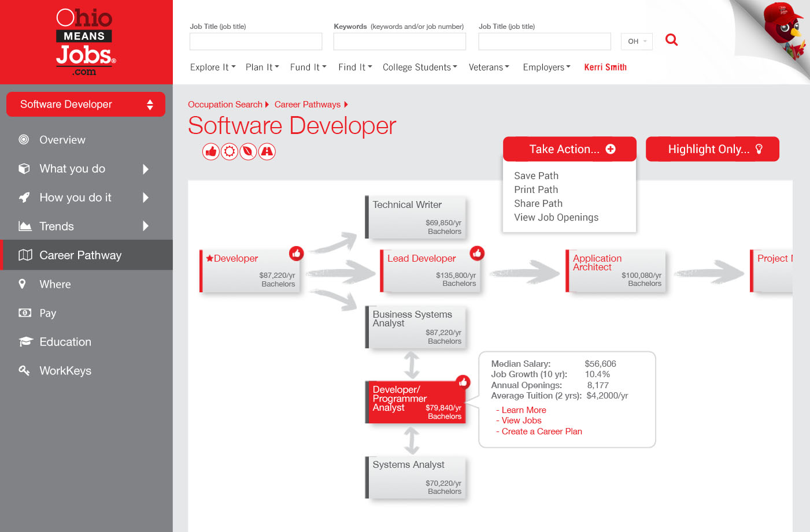Click the Learn More link in tooltip

coord(524,410)
